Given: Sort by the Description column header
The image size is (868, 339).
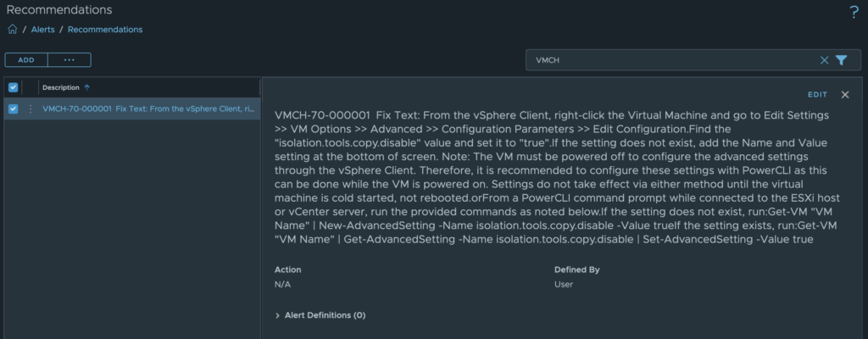Looking at the screenshot, I should click(x=61, y=87).
